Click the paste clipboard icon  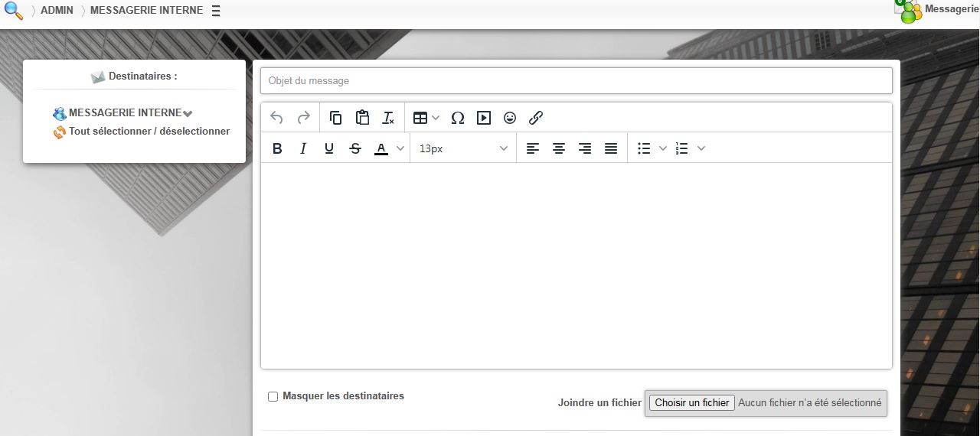click(362, 118)
